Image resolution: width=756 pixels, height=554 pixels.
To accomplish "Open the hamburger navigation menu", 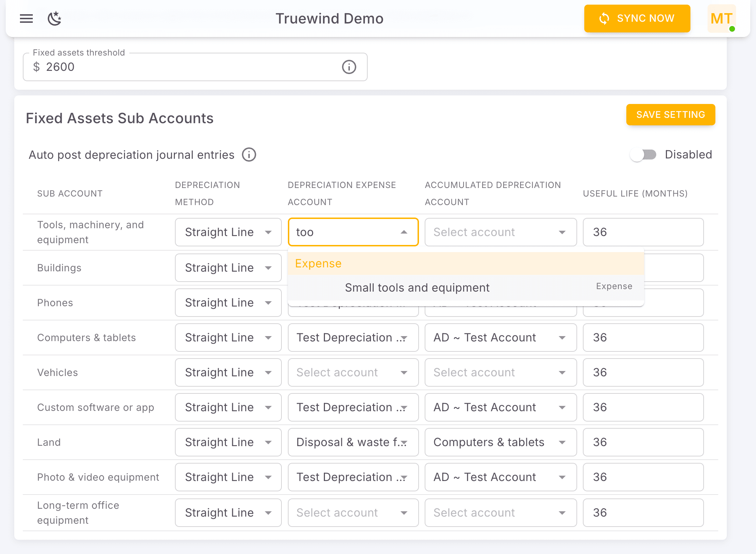I will 26,19.
